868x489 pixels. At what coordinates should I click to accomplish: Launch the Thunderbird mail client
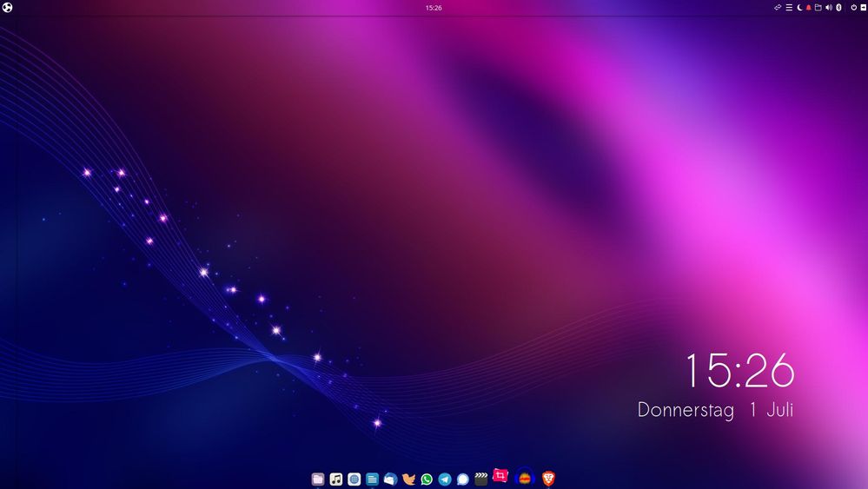pyautogui.click(x=390, y=479)
